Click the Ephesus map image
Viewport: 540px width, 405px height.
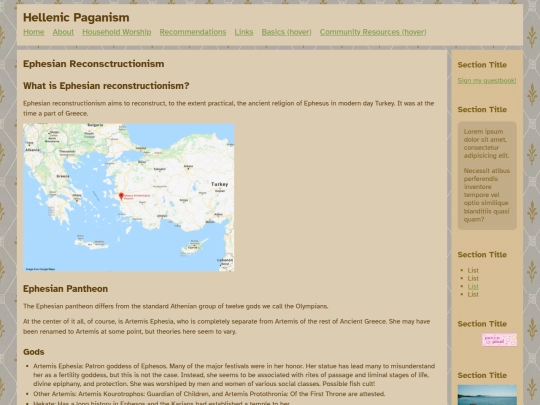[x=128, y=197]
